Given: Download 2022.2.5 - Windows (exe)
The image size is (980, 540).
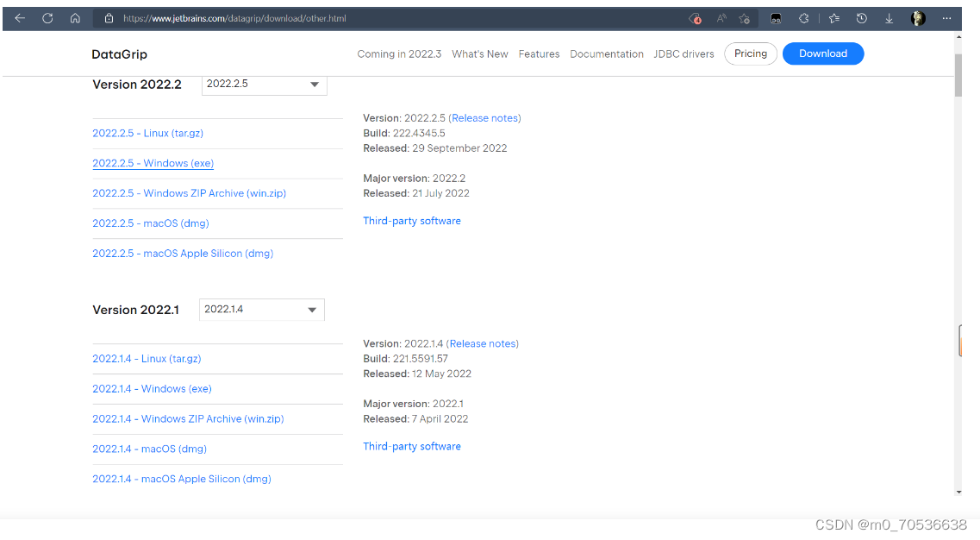Looking at the screenshot, I should click(x=153, y=163).
